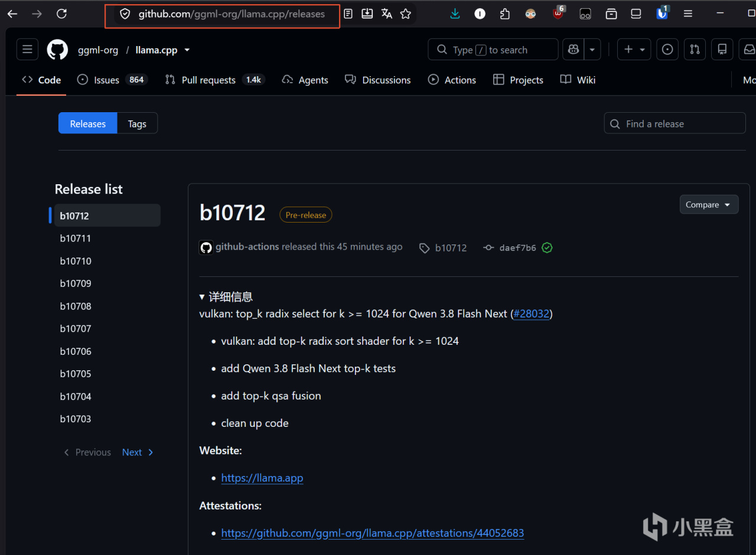Click the browser address bar URL
Viewport: 756px width, 555px height.
[x=232, y=14]
